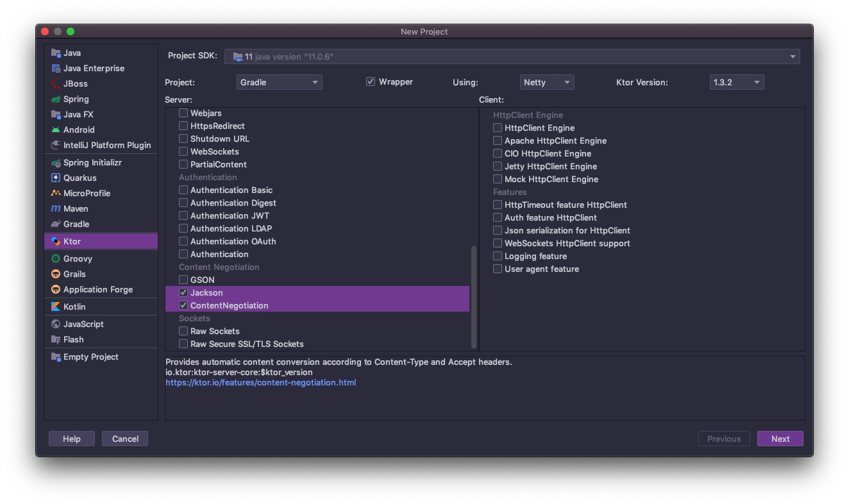
Task: Enable the Webjars server feature
Action: (x=183, y=113)
